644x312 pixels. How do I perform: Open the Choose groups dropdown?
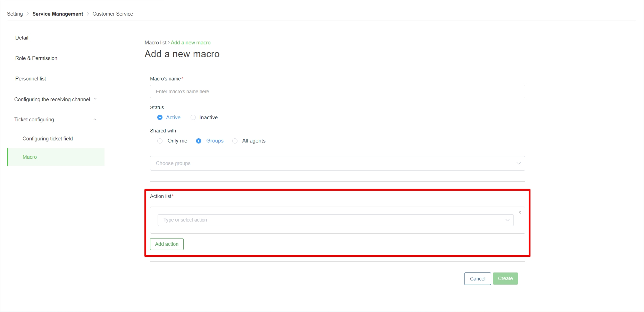click(337, 163)
